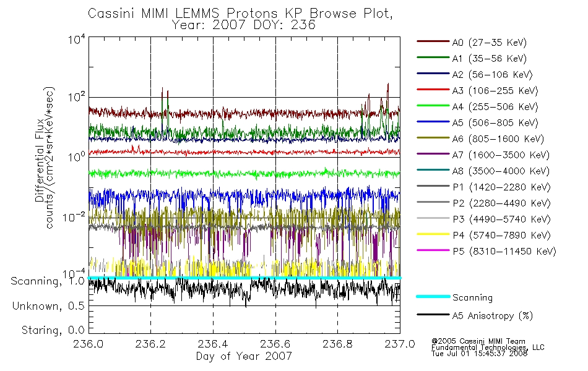
Task: Click the P4 (5740-7890 KeV) yellow legend line
Action: (x=433, y=234)
